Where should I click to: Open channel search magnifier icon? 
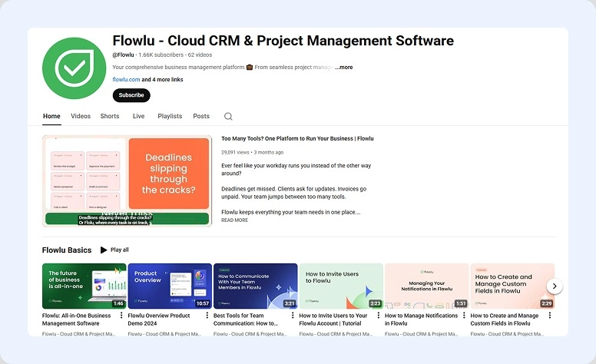(228, 117)
